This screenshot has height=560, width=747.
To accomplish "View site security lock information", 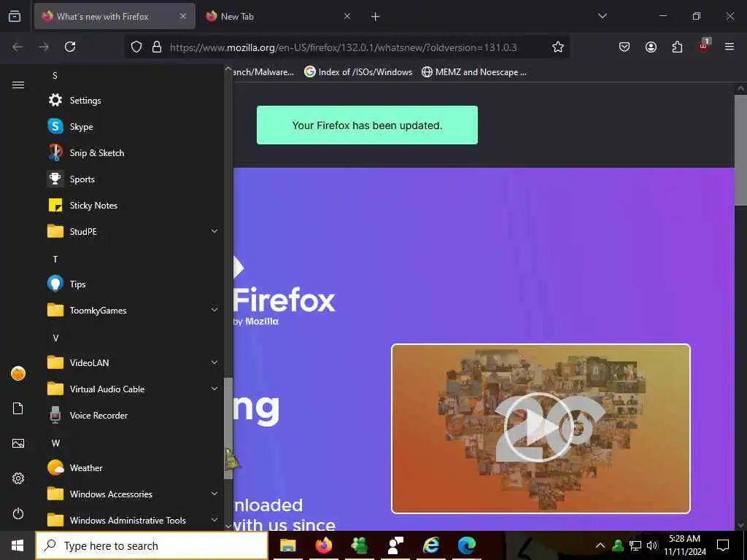I will [157, 47].
